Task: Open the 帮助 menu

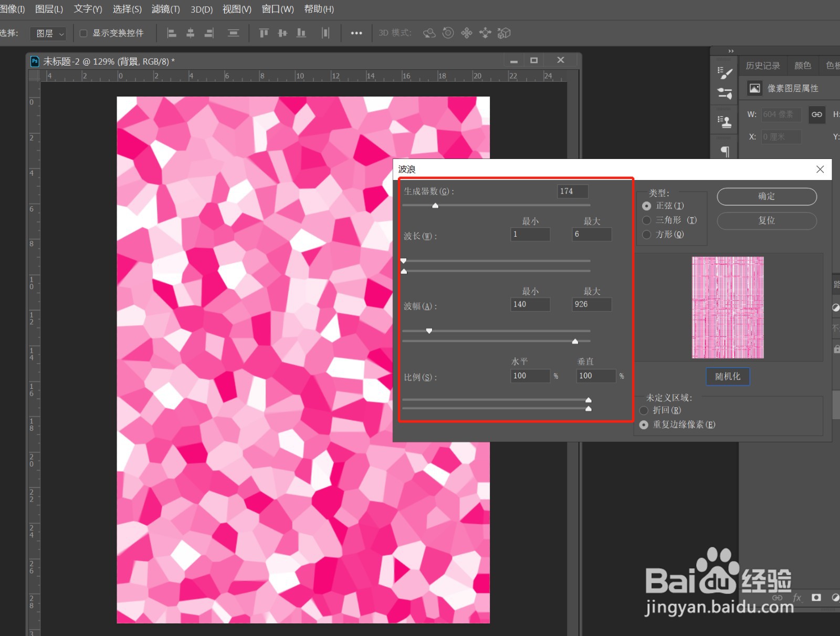Action: coord(319,9)
